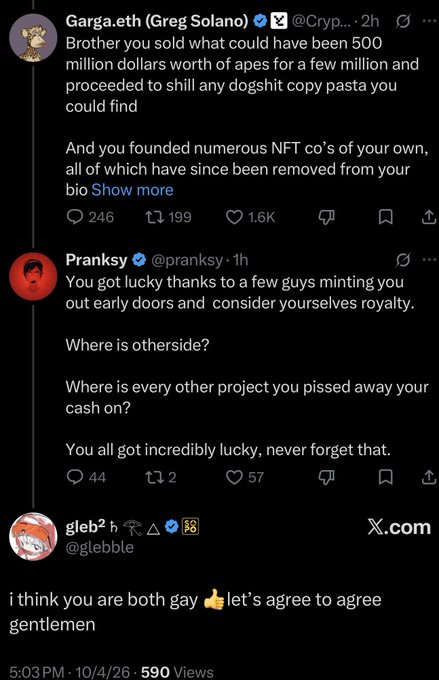
Task: Reply to Pranksy's tweet with 44 replies
Action: tap(86, 477)
